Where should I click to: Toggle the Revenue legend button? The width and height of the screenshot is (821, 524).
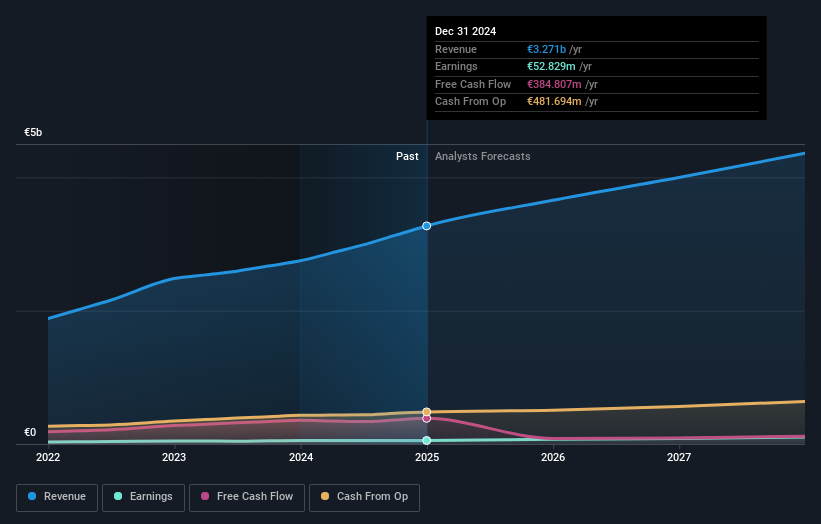(57, 497)
